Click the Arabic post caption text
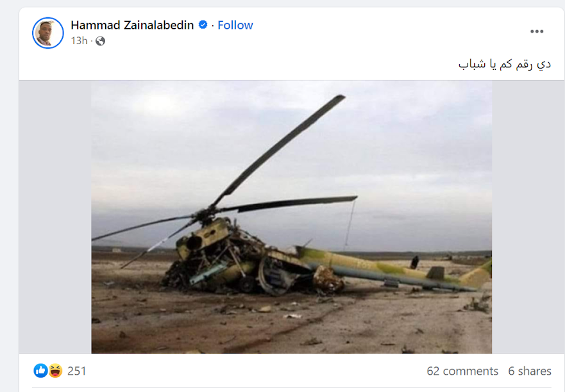565x392 pixels. point(505,65)
